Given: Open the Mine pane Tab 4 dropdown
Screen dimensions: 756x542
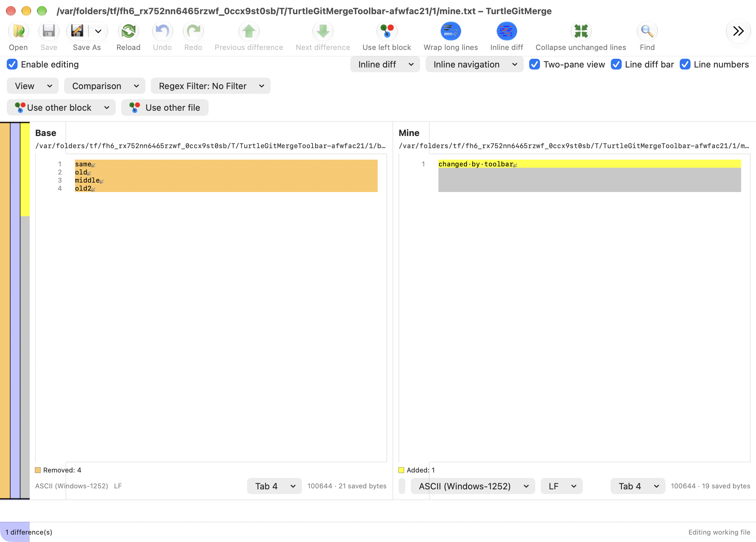Looking at the screenshot, I should (x=638, y=486).
